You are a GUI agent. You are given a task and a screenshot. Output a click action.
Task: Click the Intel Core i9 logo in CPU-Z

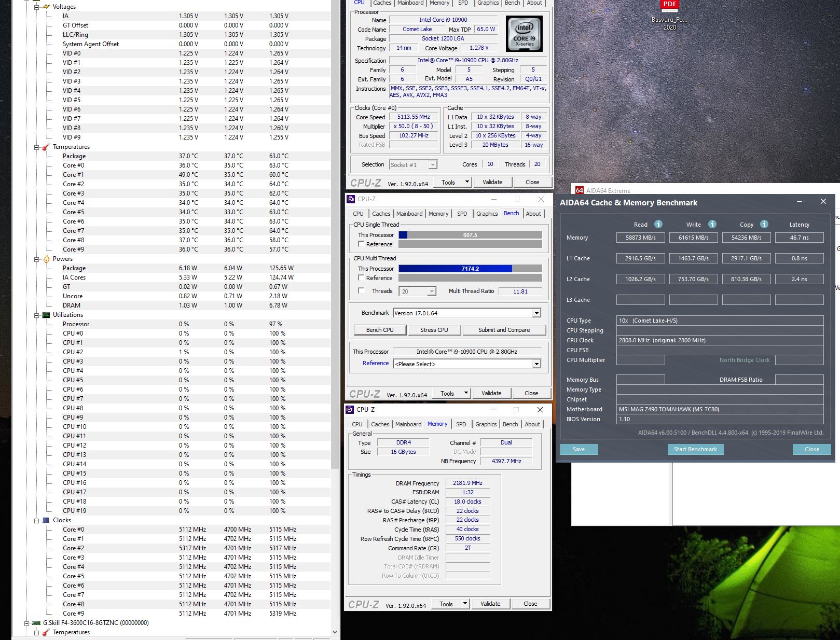click(524, 33)
